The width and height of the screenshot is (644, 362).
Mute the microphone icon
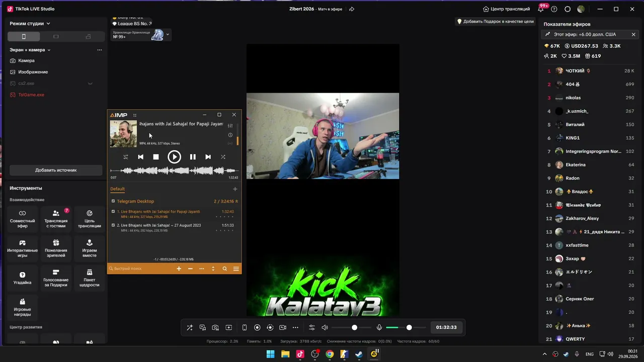pyautogui.click(x=379, y=327)
